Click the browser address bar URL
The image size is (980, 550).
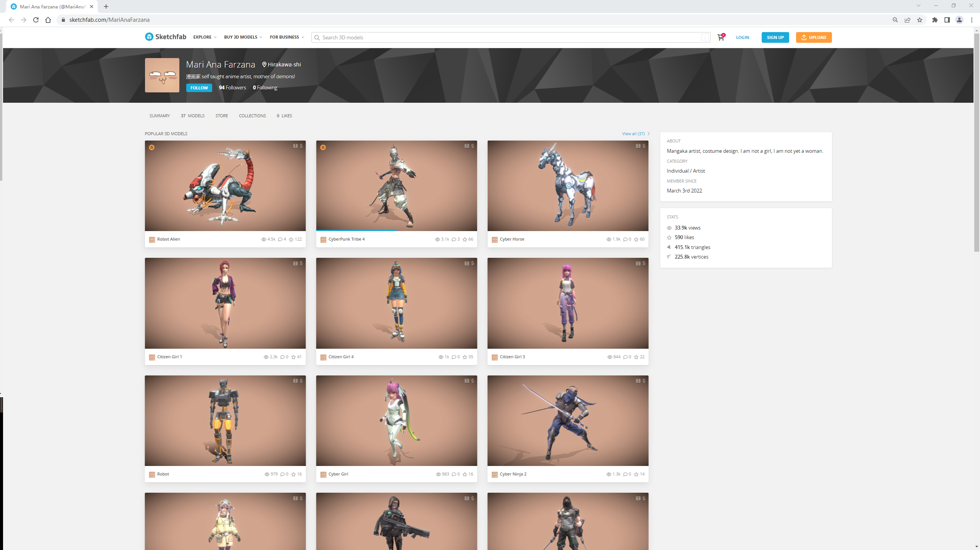tap(109, 20)
